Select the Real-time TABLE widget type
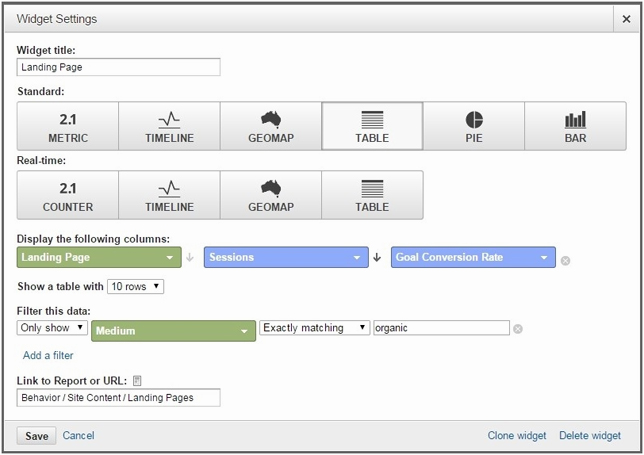 [372, 195]
